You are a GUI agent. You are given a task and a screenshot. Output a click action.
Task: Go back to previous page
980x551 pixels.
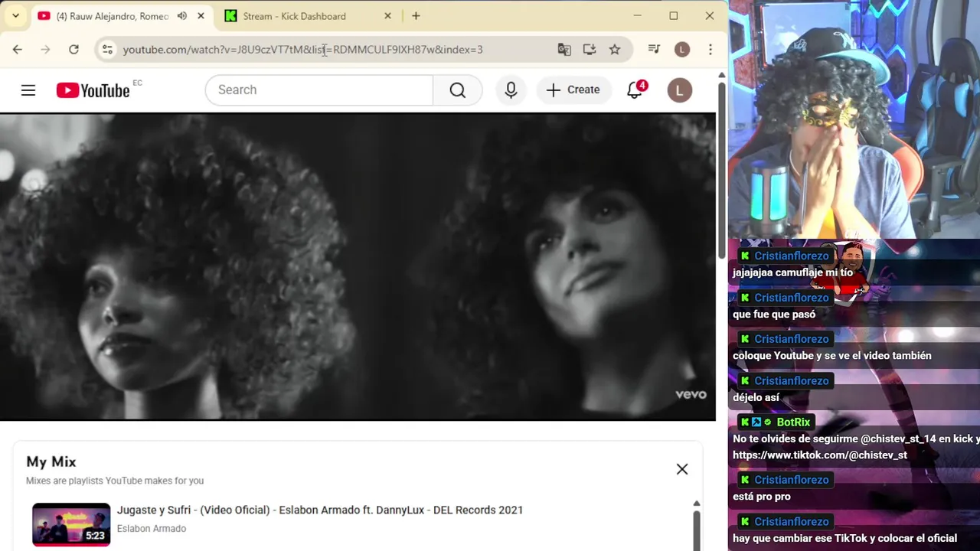(x=17, y=50)
